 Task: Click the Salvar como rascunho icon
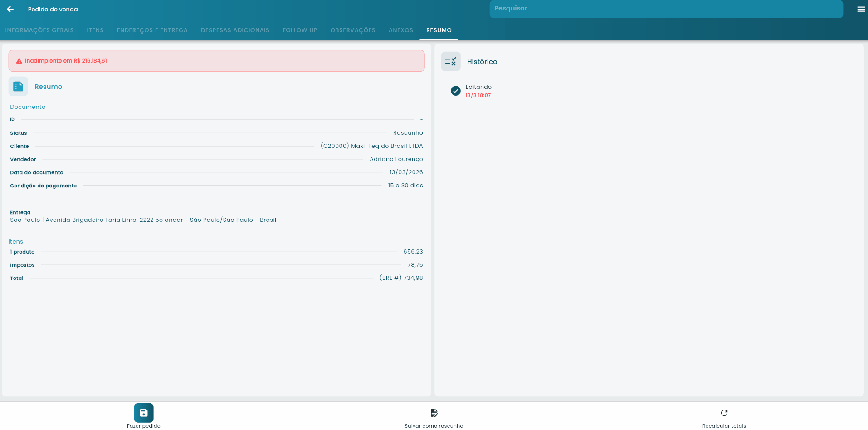click(x=434, y=413)
